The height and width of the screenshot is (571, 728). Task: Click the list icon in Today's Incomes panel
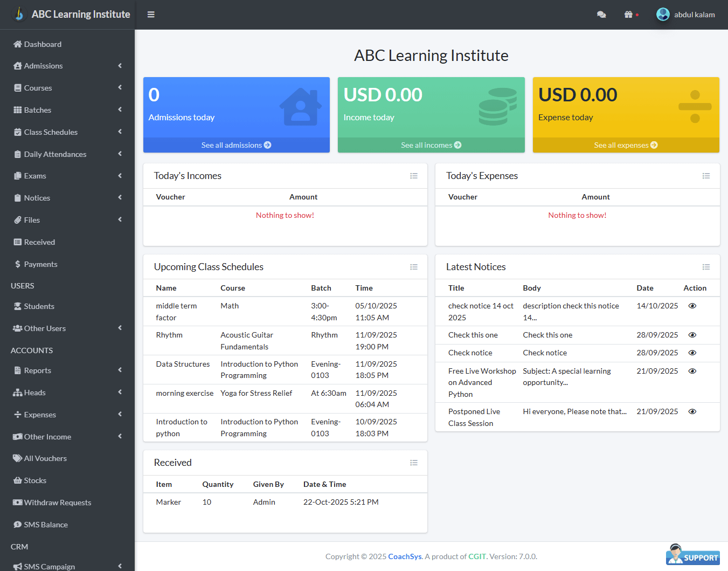[x=414, y=176]
